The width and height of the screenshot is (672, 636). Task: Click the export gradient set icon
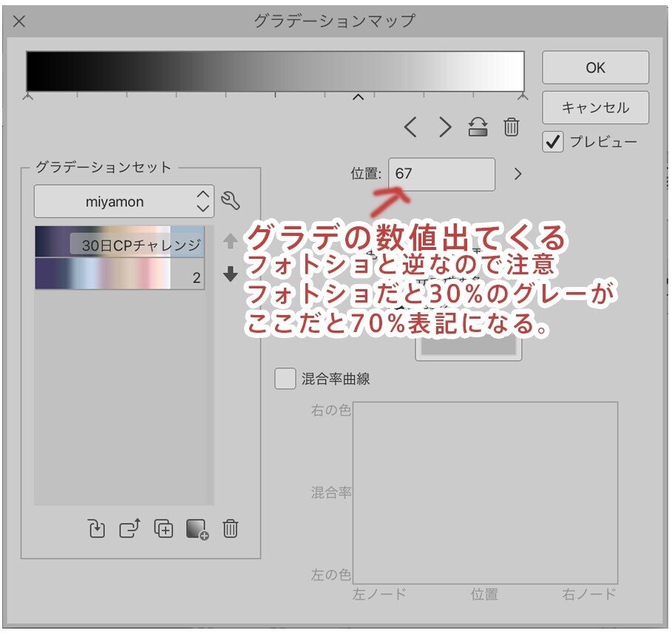[128, 530]
